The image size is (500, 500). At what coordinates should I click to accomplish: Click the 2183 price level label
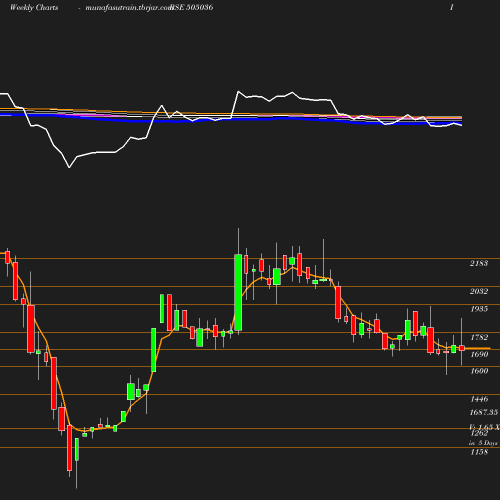(479, 263)
